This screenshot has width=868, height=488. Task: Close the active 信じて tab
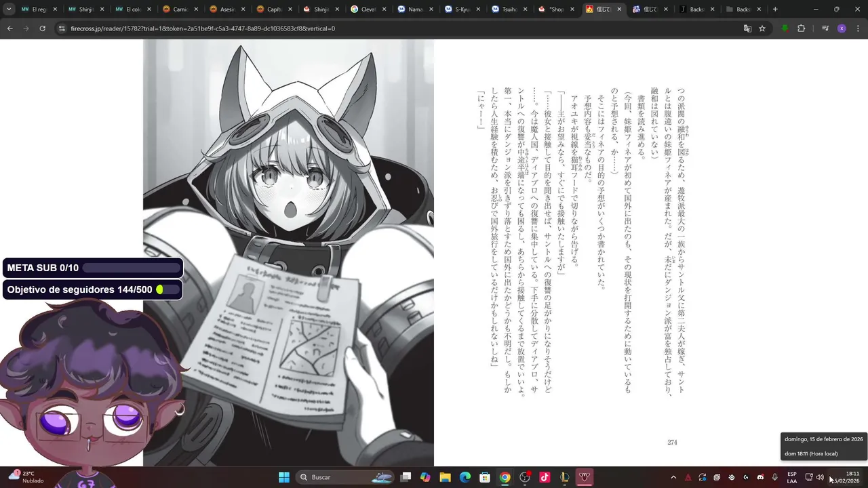619,9
